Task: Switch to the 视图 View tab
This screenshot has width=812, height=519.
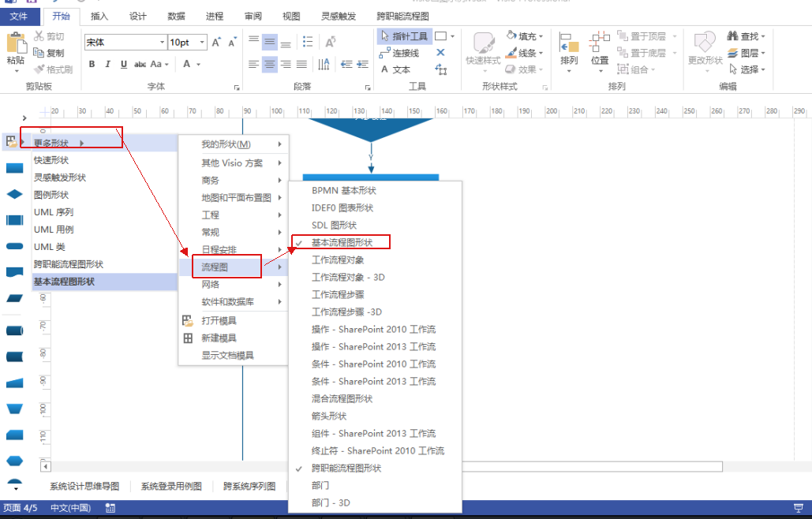Action: click(x=291, y=16)
